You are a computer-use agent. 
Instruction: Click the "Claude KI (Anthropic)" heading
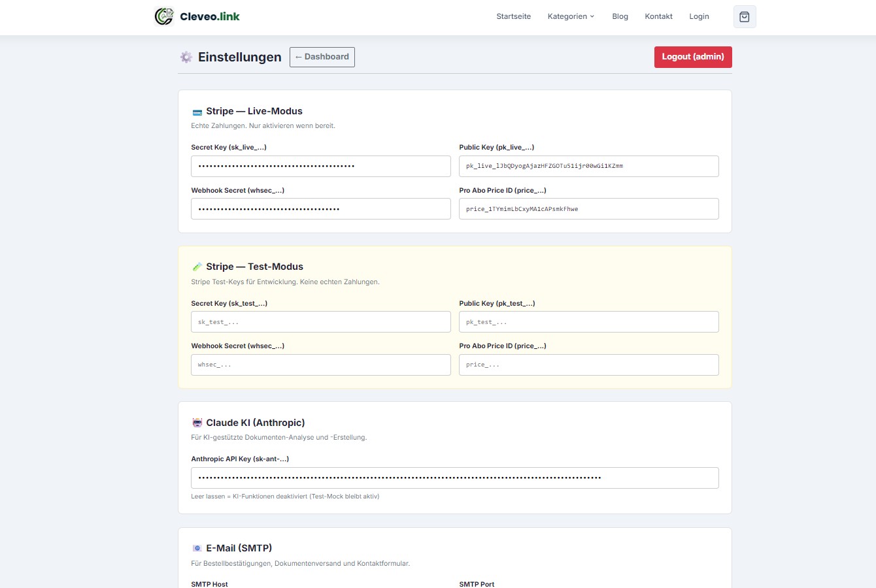point(256,423)
